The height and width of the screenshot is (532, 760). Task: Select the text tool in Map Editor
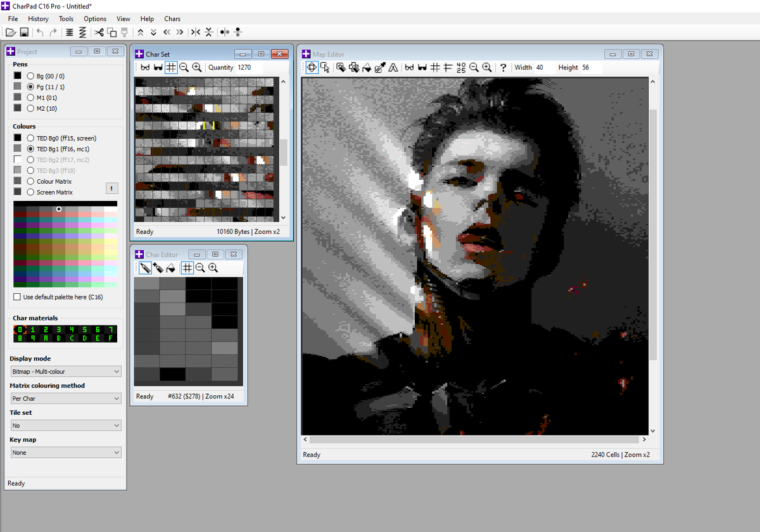coord(393,67)
